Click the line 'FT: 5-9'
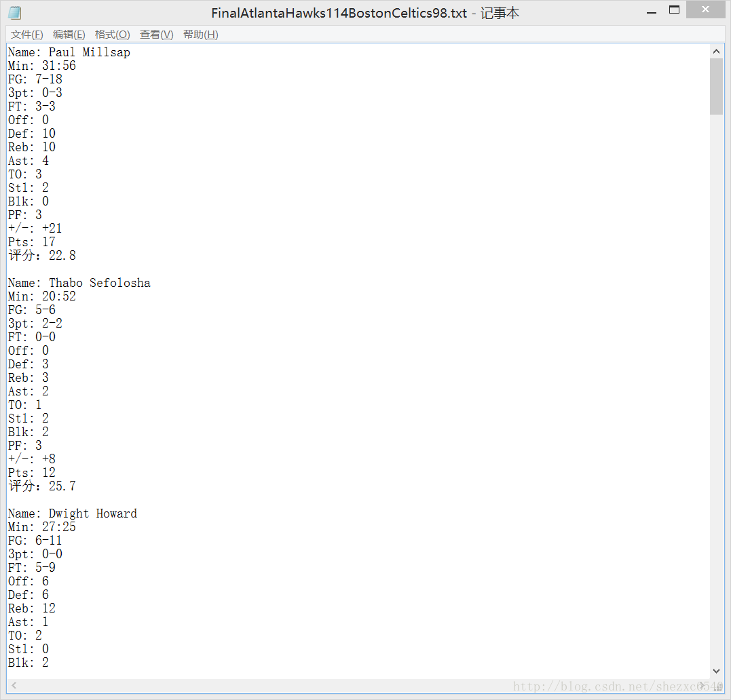The image size is (731, 700). point(32,568)
